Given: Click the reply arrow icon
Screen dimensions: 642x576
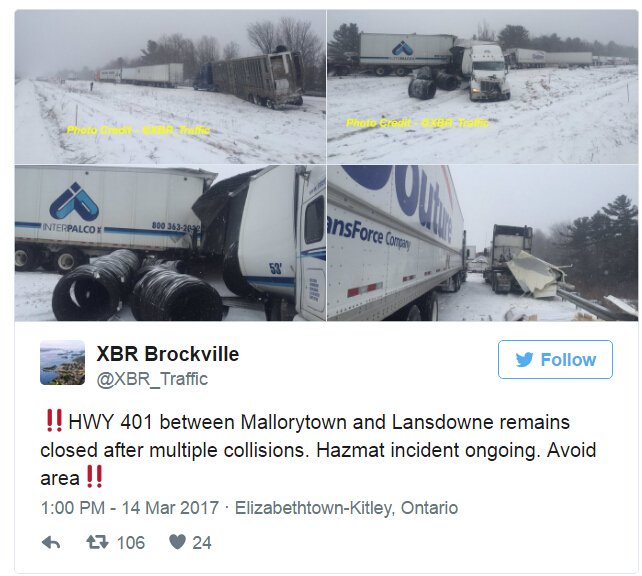Looking at the screenshot, I should 51,543.
